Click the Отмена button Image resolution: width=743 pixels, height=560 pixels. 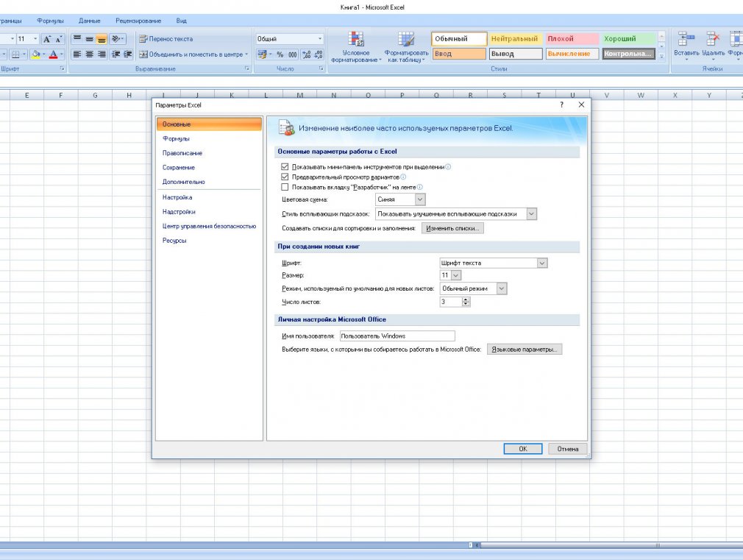(568, 449)
